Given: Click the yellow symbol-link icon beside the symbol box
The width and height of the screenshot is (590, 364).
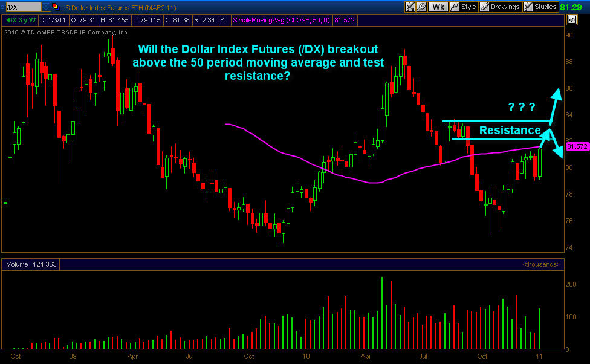Looking at the screenshot, I should (56, 7).
